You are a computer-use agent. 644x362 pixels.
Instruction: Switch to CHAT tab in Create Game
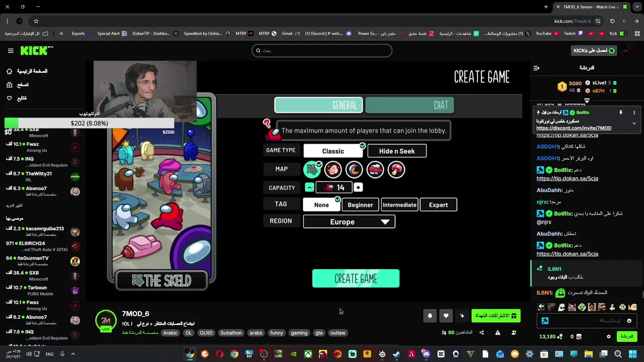pyautogui.click(x=410, y=105)
